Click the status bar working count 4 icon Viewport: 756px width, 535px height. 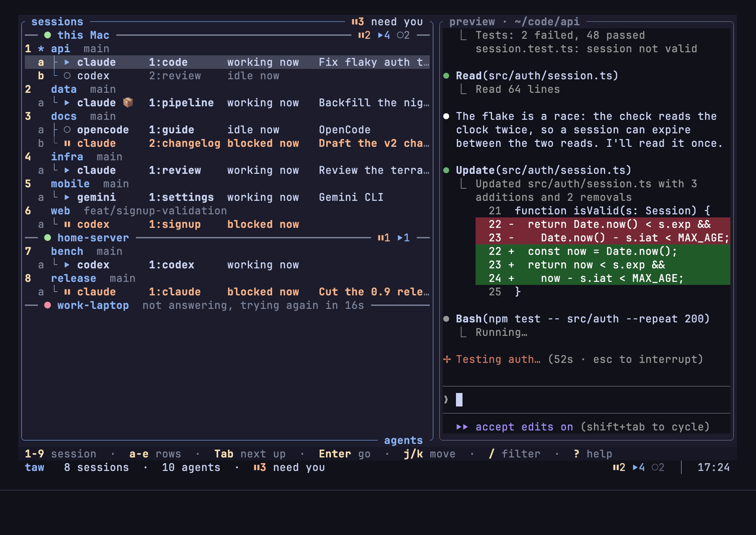(638, 467)
